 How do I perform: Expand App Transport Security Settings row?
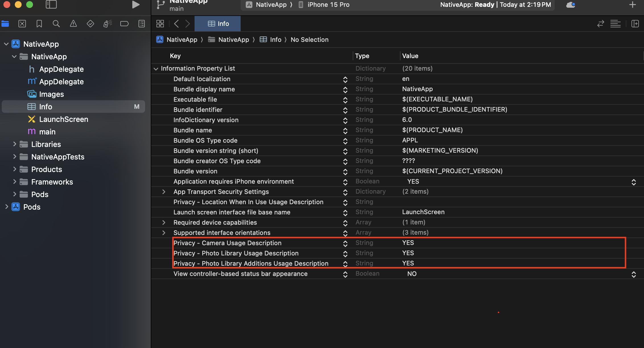pyautogui.click(x=164, y=192)
